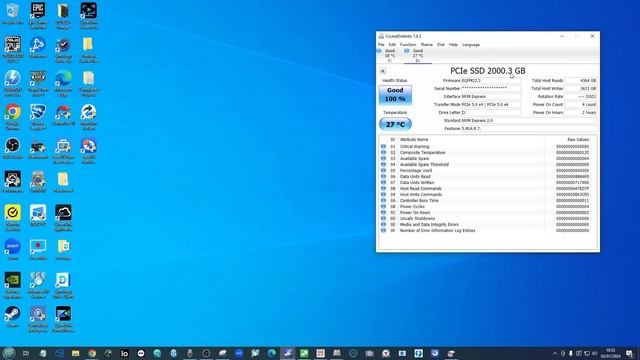
Task: Click the previous disk arrow button
Action: coord(382,71)
